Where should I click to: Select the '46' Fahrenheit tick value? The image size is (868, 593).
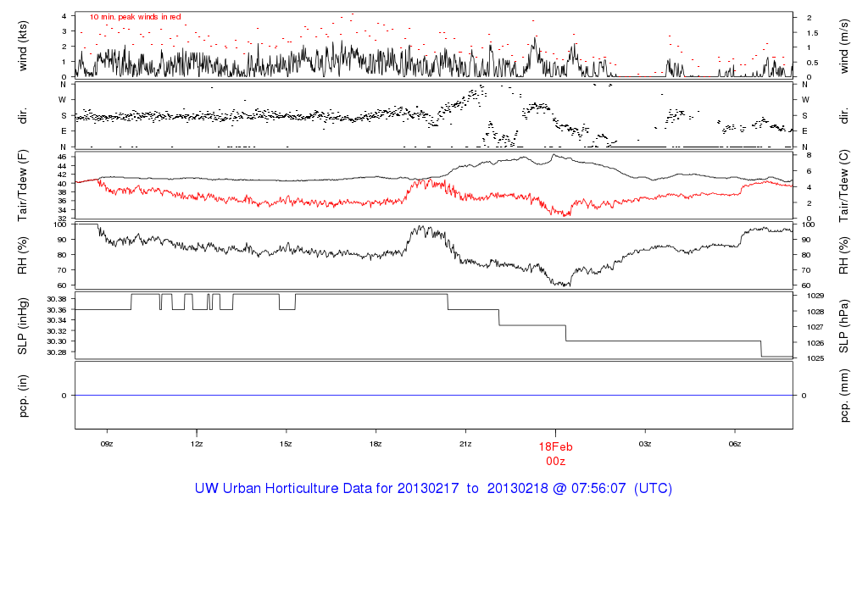[62, 157]
